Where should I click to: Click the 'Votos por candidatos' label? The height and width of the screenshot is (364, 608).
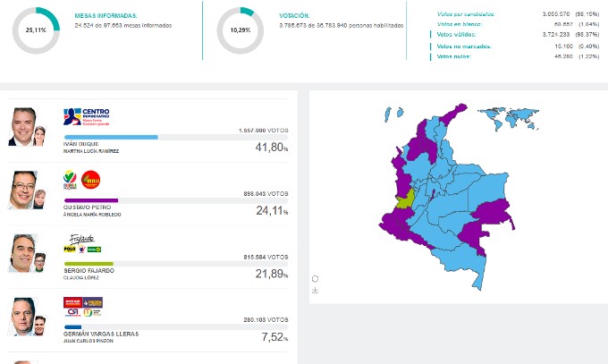point(465,14)
